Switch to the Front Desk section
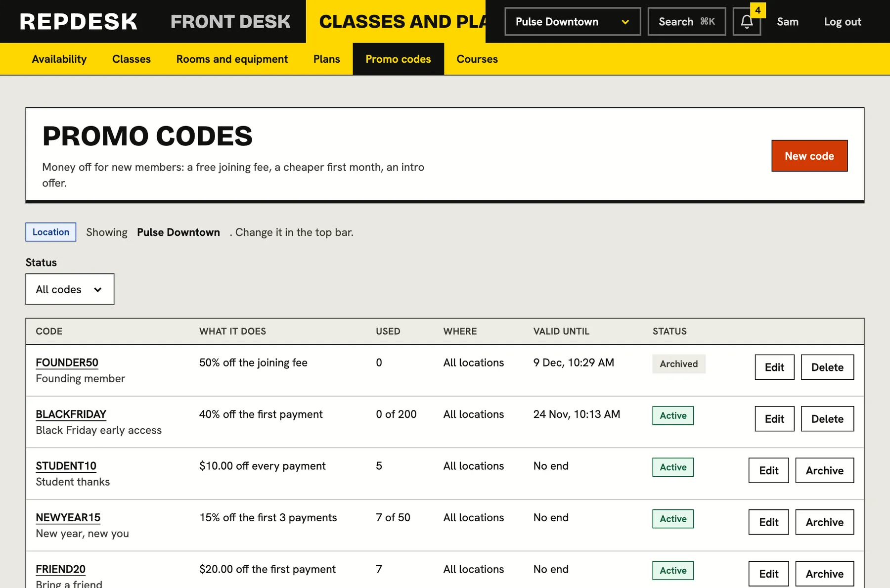 (230, 22)
